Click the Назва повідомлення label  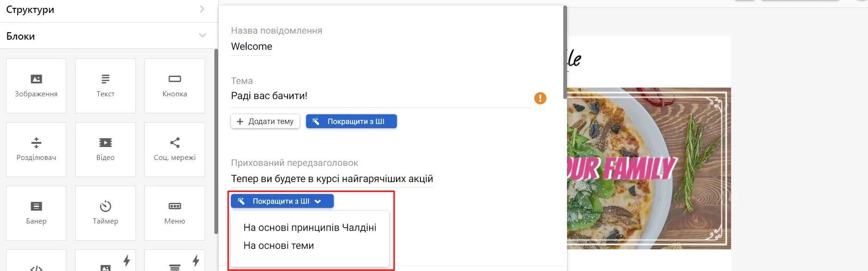[277, 31]
